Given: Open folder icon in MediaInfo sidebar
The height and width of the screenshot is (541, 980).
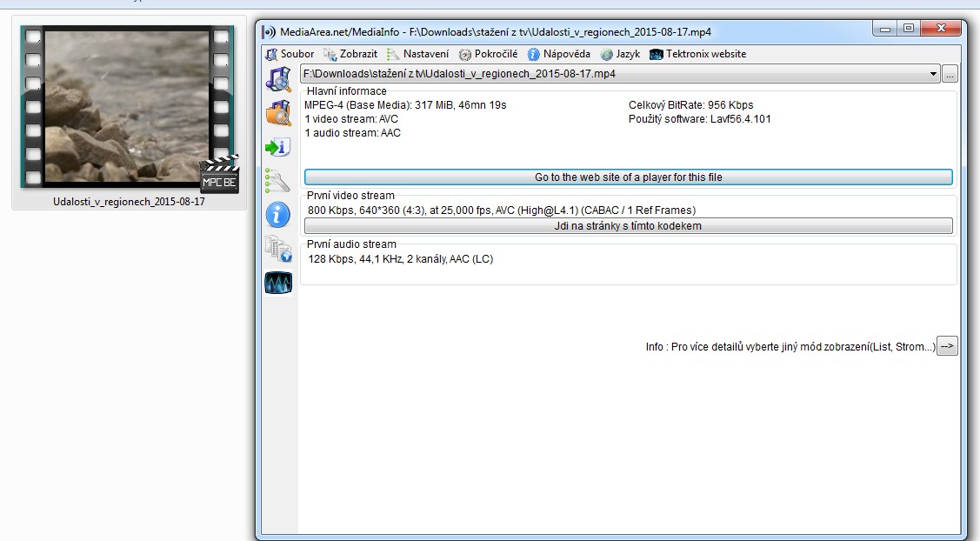Looking at the screenshot, I should click(x=278, y=113).
